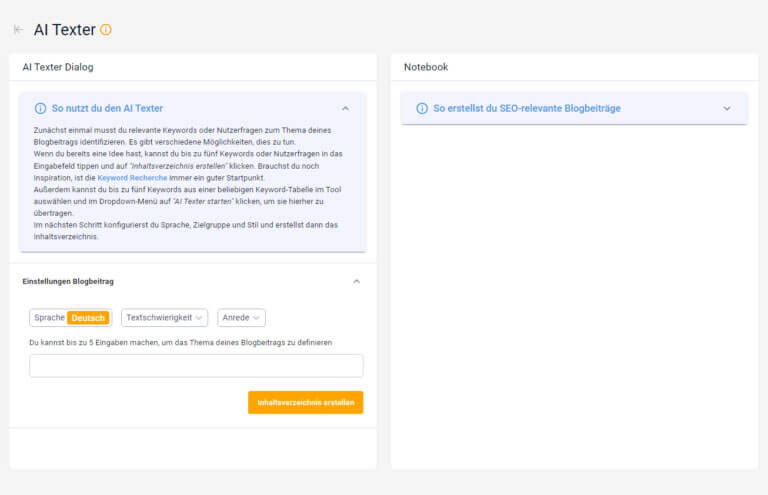Click the Notebook panel title

(426, 67)
